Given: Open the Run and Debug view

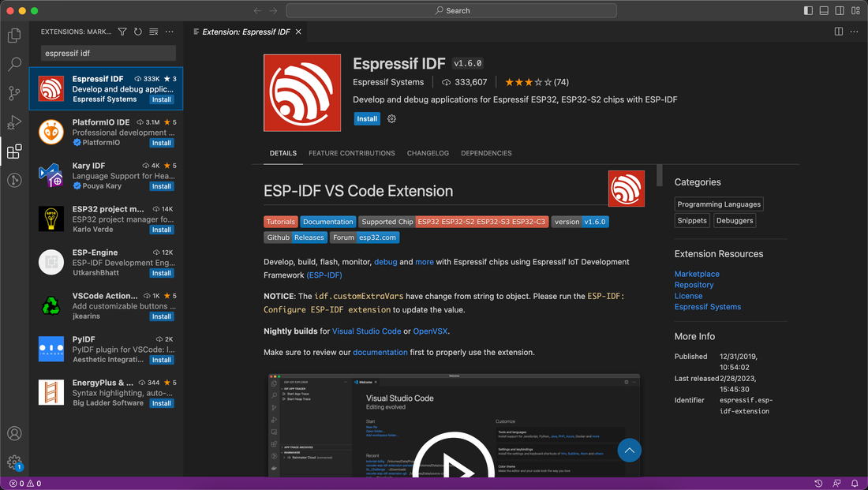Looking at the screenshot, I should [14, 122].
